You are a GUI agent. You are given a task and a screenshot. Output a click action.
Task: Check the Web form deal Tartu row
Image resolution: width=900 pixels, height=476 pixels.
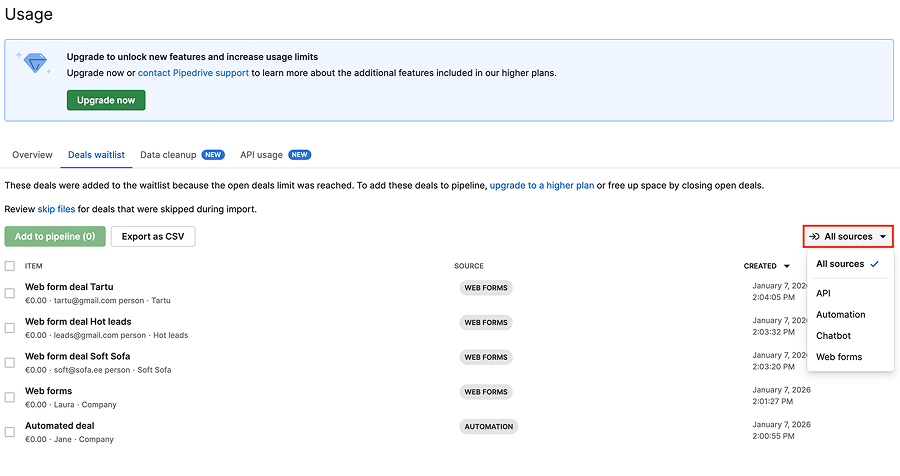[x=10, y=293]
